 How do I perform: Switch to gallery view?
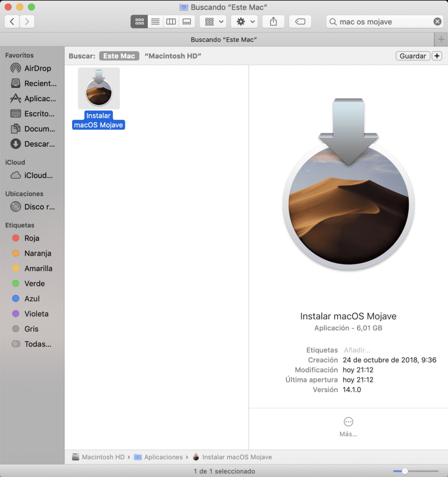[187, 21]
